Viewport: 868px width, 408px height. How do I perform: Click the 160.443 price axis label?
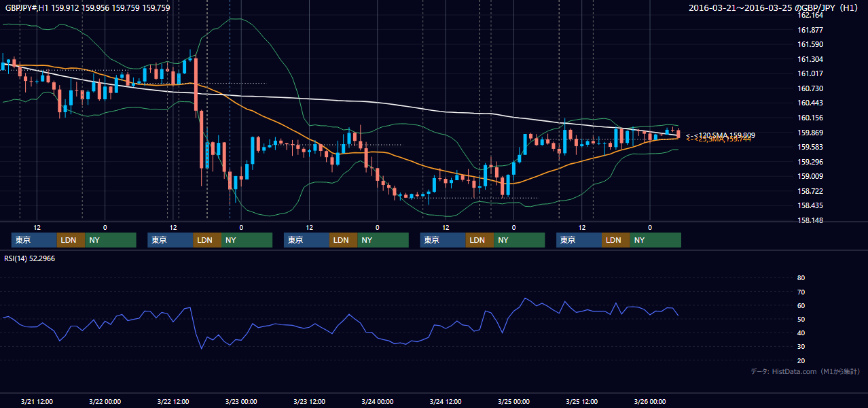810,103
